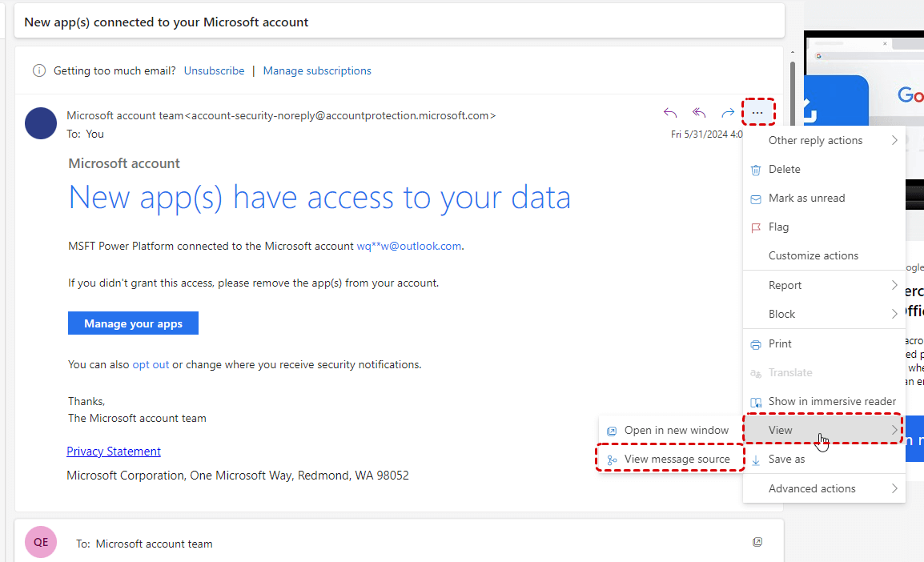Click the Print icon in menu
924x562 pixels.
click(x=756, y=344)
